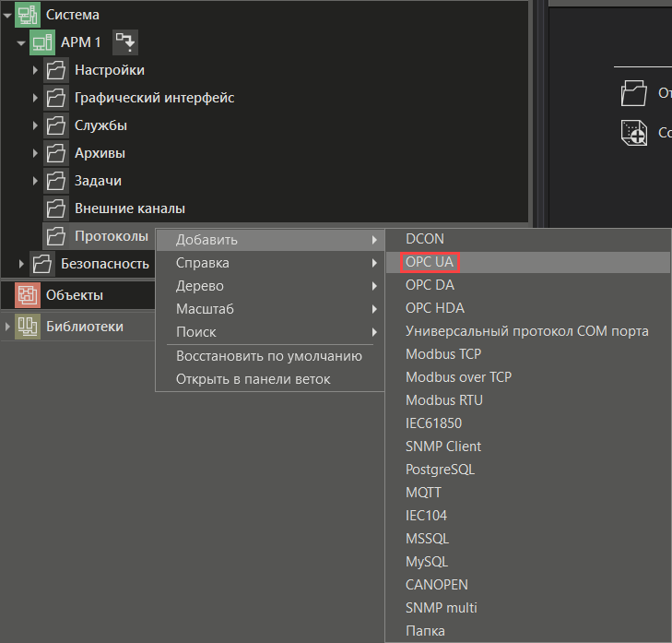Click the Настройки folder icon
This screenshot has width=672, height=643.
(56, 70)
